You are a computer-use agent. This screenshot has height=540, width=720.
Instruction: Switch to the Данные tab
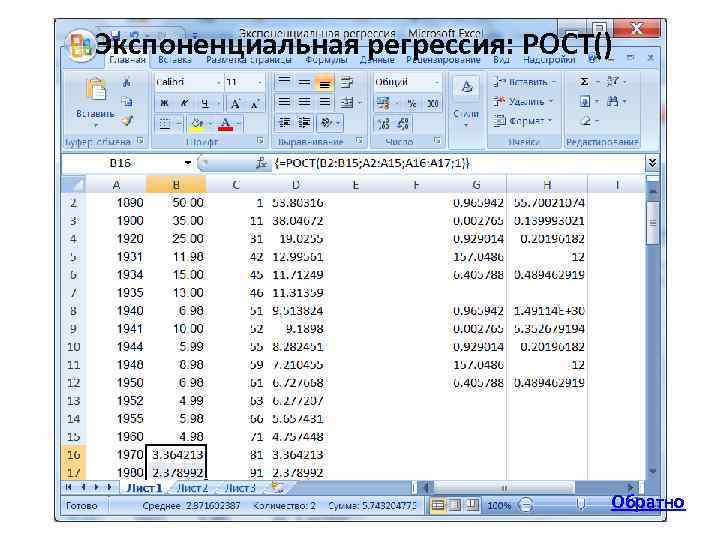point(377,60)
